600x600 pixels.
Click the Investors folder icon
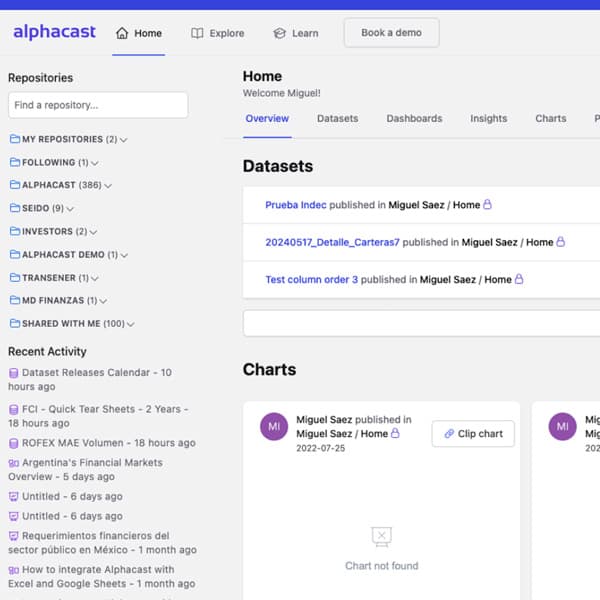tap(15, 231)
